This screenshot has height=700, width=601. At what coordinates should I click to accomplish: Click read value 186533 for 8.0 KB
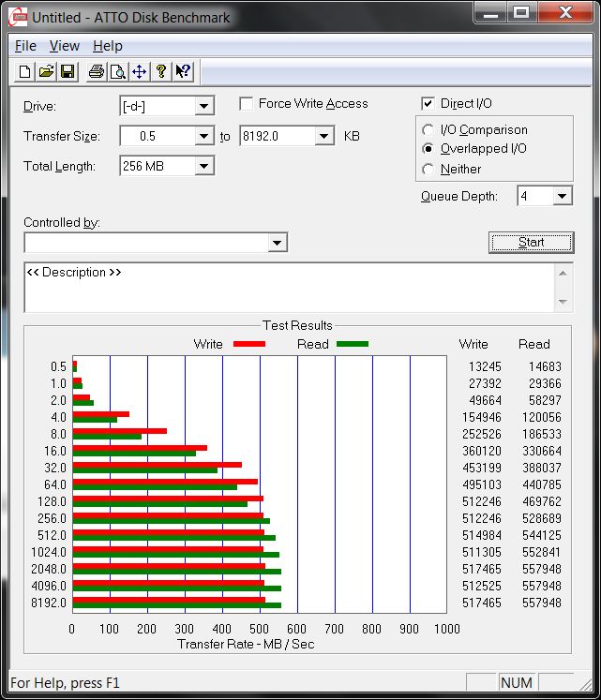(x=542, y=434)
